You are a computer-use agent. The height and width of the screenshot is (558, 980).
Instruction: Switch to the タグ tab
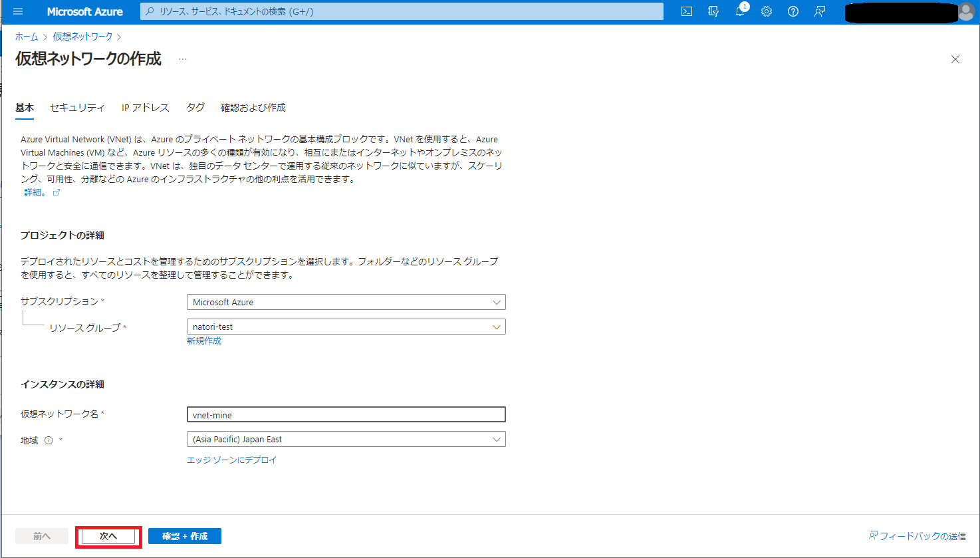click(x=195, y=108)
